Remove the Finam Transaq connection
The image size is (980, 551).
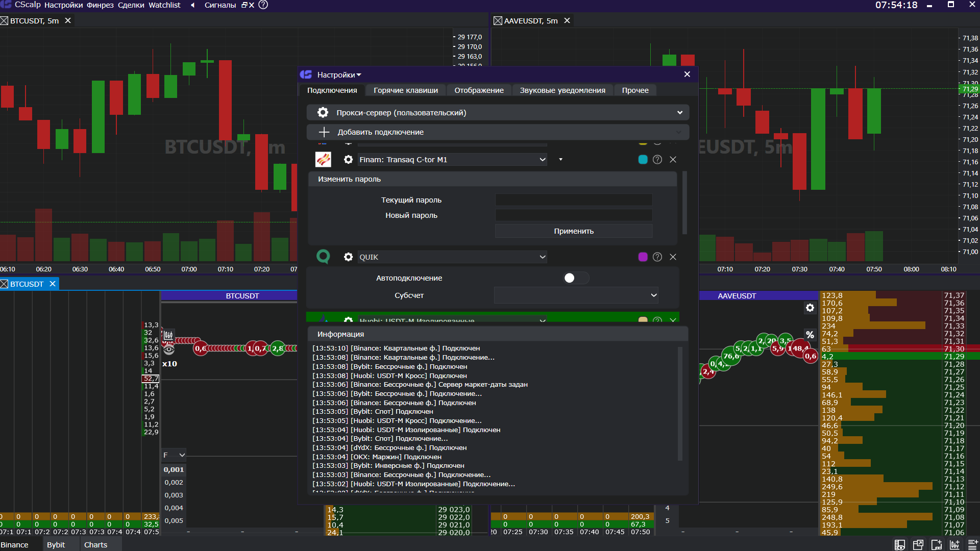(x=673, y=160)
